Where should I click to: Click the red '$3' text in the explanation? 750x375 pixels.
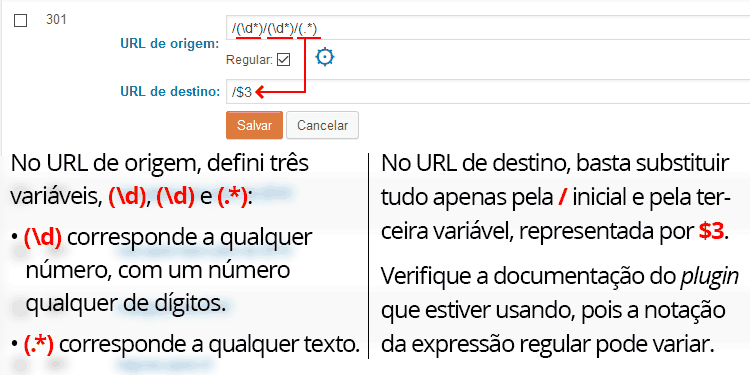[711, 232]
